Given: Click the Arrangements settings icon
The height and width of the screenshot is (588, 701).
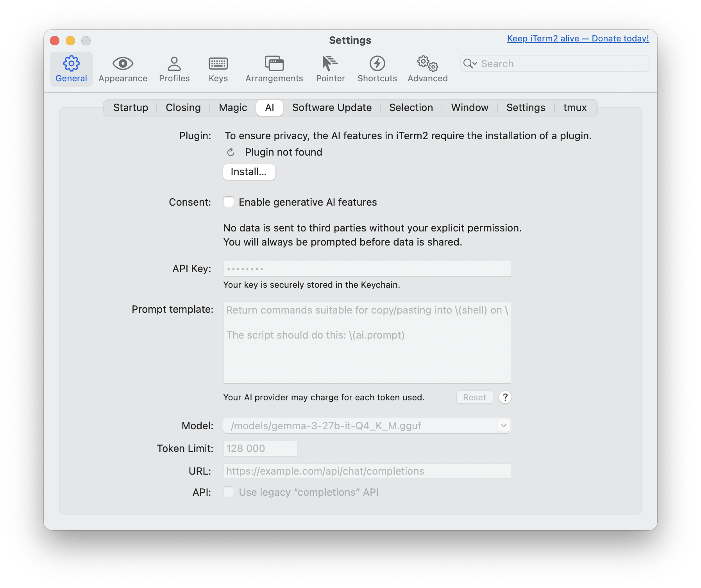Looking at the screenshot, I should 274,69.
